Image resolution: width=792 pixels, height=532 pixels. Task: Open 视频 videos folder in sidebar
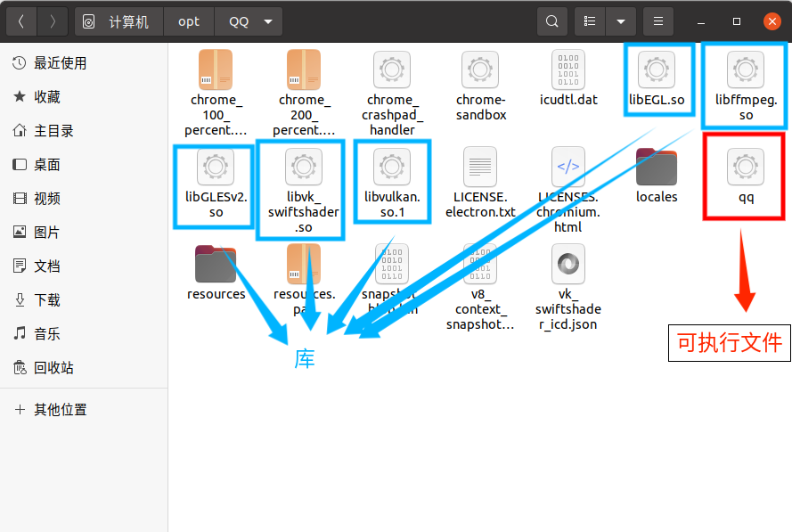84,199
